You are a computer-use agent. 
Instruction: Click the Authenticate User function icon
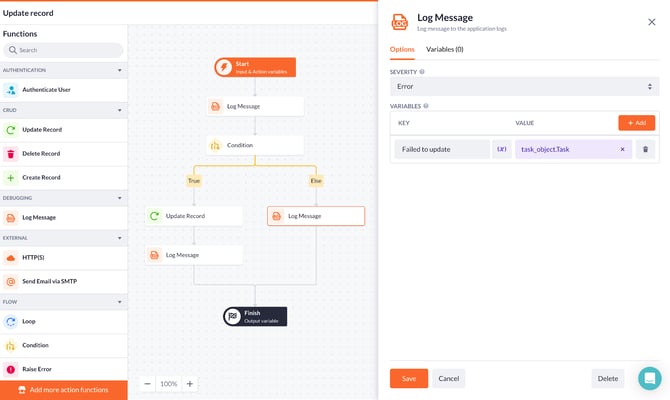pyautogui.click(x=11, y=90)
